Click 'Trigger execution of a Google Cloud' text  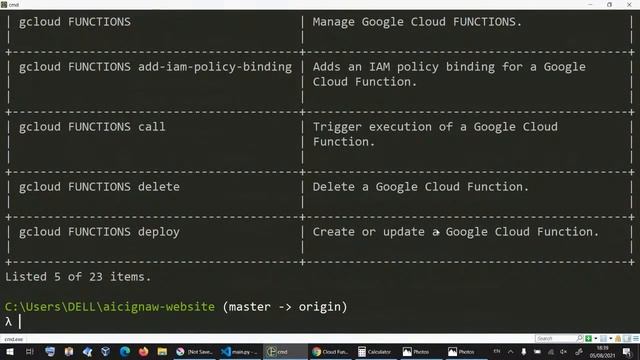click(x=435, y=127)
